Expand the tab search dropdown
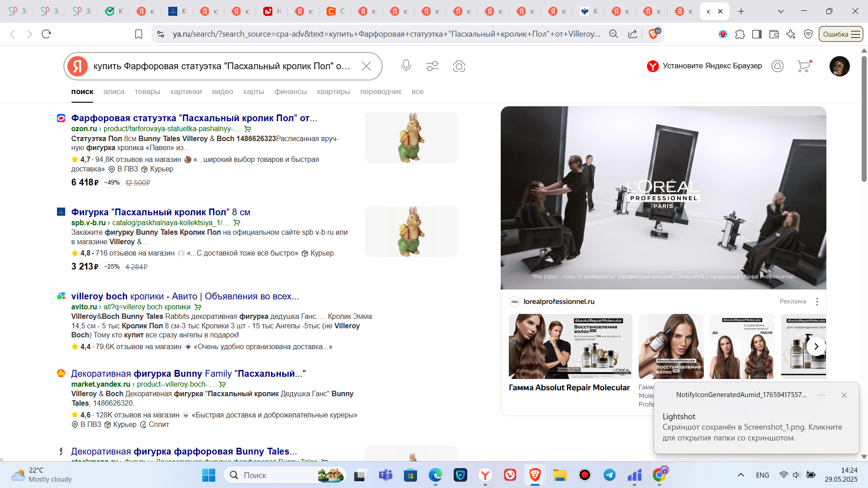The height and width of the screenshot is (488, 868). point(781,11)
